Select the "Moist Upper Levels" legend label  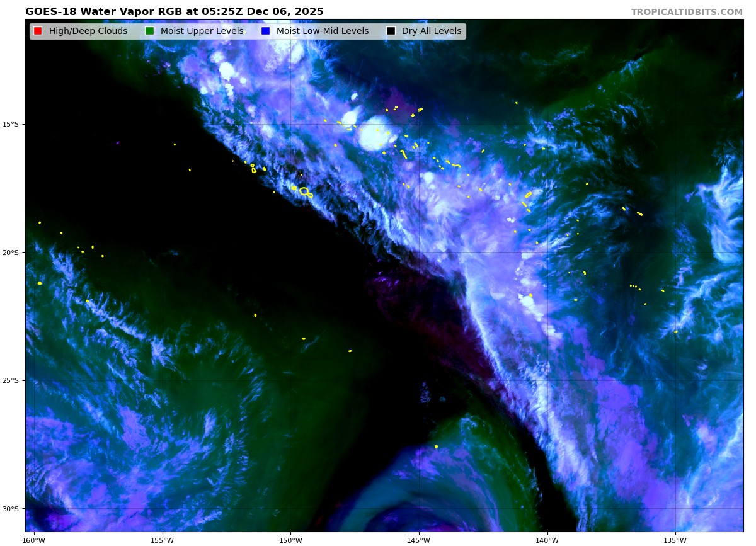click(202, 31)
